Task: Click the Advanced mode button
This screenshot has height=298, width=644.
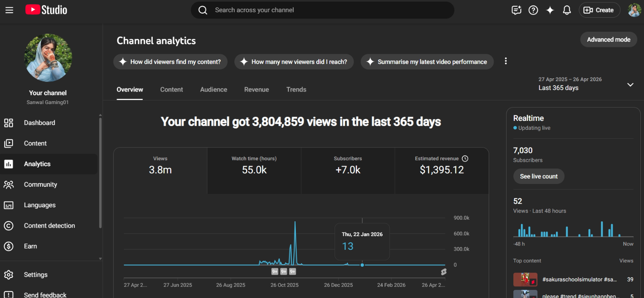Action: (609, 39)
